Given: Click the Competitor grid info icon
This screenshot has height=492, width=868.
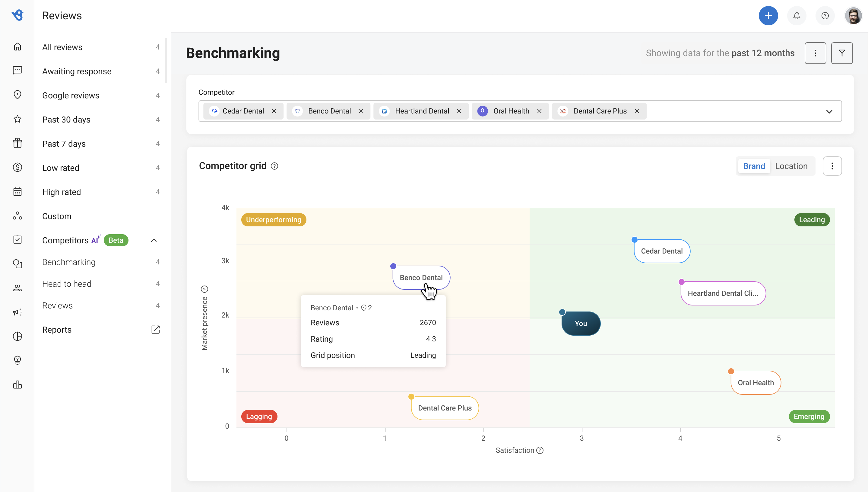Looking at the screenshot, I should point(274,166).
